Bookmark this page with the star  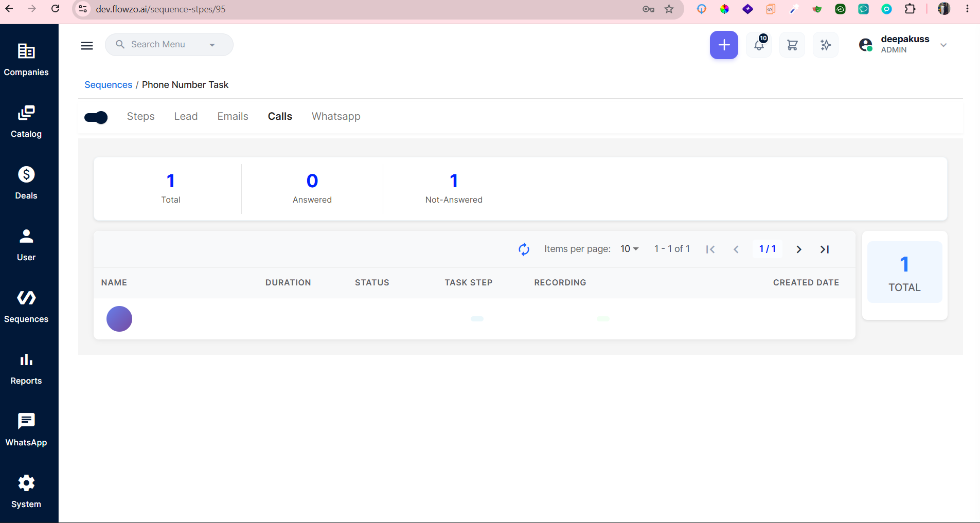click(669, 9)
